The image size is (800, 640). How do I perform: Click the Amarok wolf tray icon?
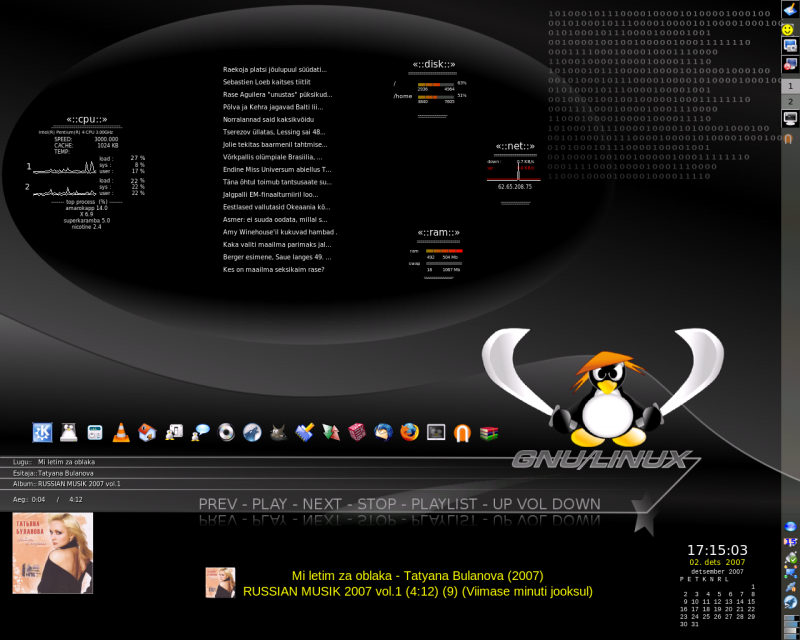790,602
